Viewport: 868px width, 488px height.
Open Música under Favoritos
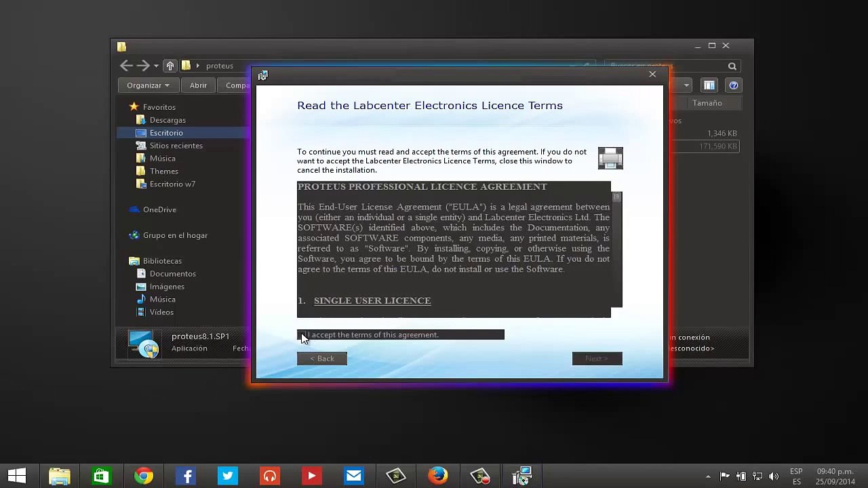point(163,159)
